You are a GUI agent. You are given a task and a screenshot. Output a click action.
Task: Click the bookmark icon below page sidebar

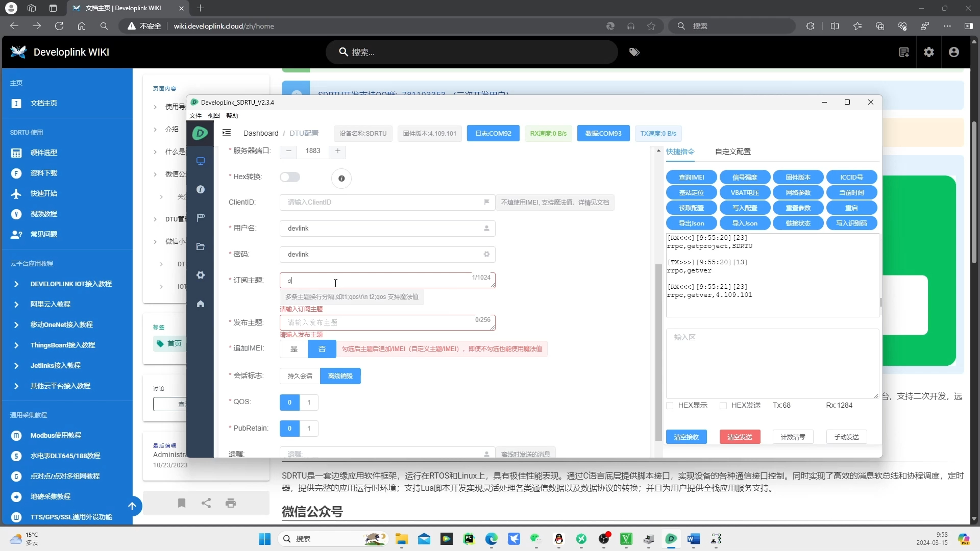[182, 503]
